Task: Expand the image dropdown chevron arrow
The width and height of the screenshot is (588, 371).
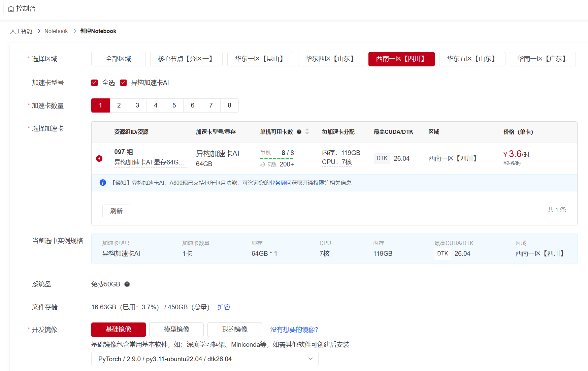Action: (x=311, y=359)
